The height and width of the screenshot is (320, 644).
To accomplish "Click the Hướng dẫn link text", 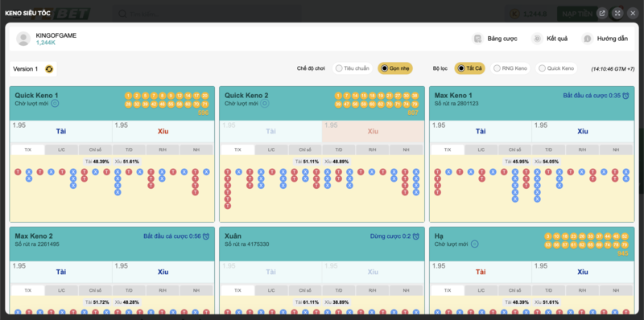I will [613, 39].
